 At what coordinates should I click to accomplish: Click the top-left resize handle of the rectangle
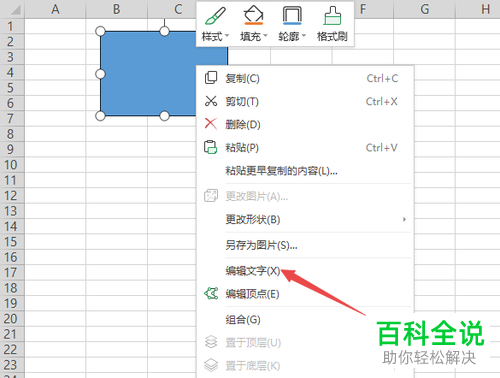(100, 31)
